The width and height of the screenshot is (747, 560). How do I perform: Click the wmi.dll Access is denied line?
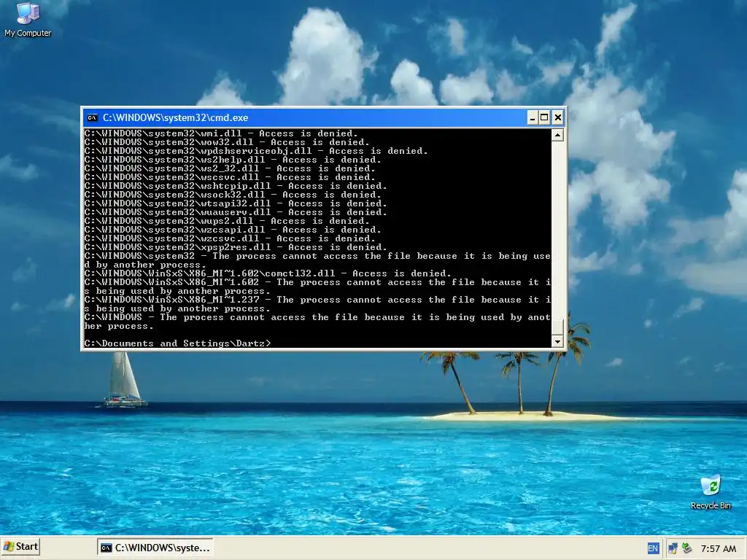click(x=221, y=133)
